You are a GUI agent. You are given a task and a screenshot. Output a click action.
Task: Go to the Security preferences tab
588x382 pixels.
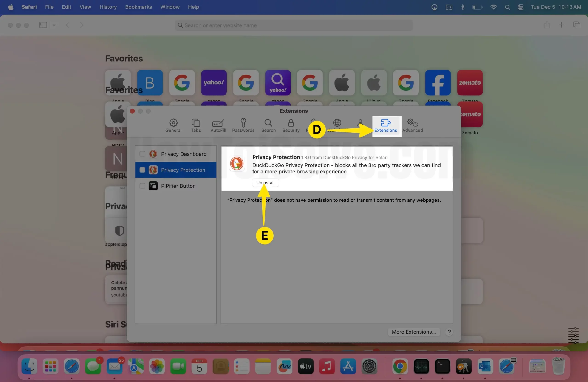click(x=291, y=125)
